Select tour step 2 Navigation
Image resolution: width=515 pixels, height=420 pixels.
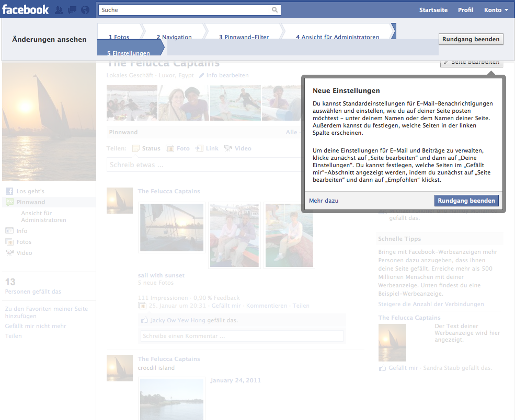coord(174,37)
